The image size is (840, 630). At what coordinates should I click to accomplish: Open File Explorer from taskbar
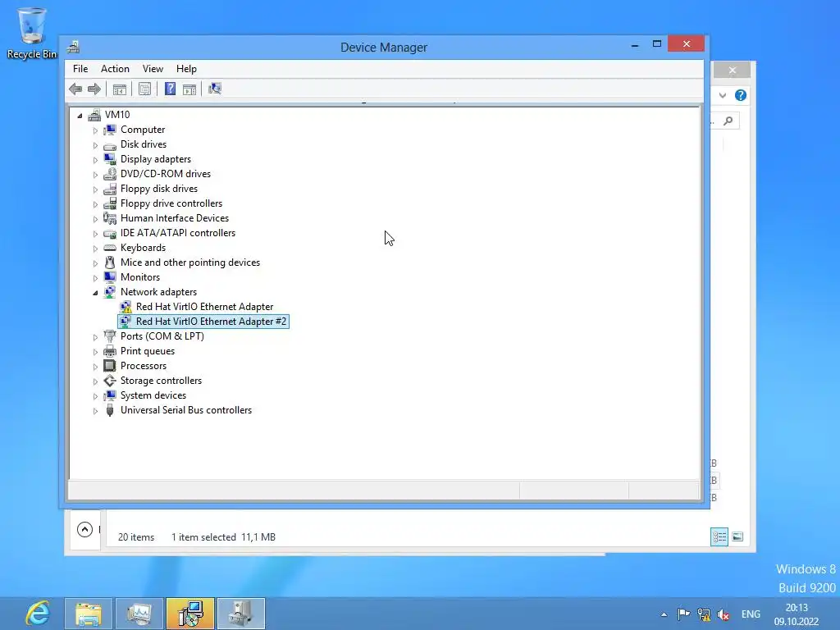point(89,614)
